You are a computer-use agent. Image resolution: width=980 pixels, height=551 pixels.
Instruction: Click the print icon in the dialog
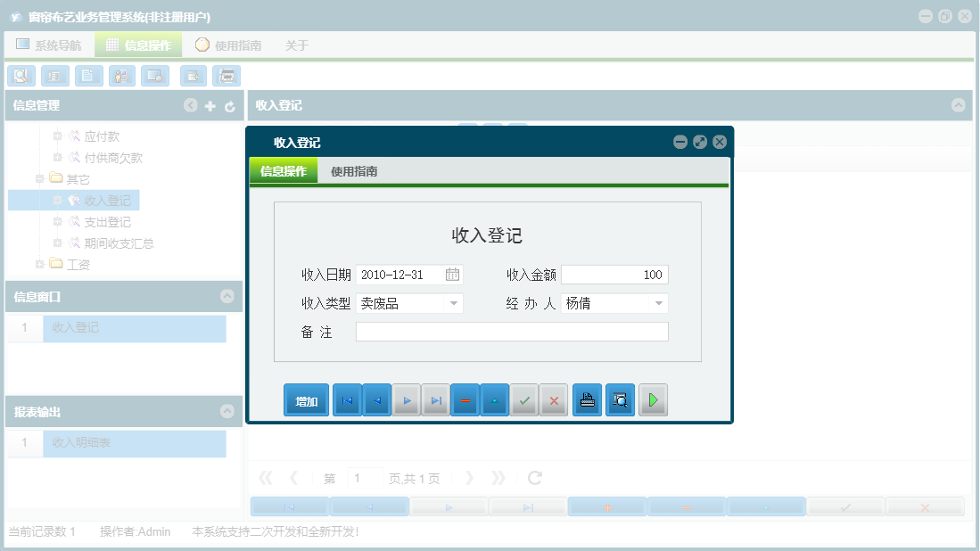click(587, 399)
